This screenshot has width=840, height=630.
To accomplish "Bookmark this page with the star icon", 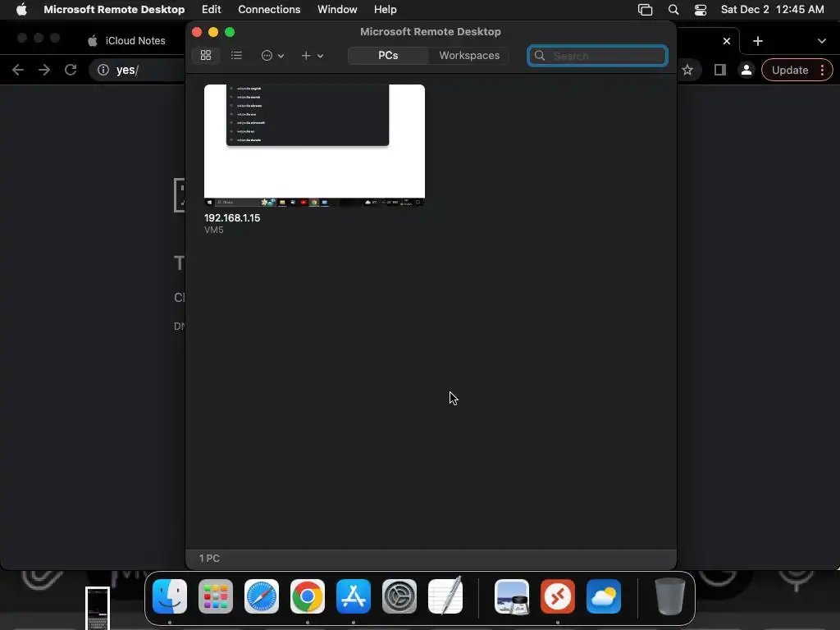I will 687,70.
